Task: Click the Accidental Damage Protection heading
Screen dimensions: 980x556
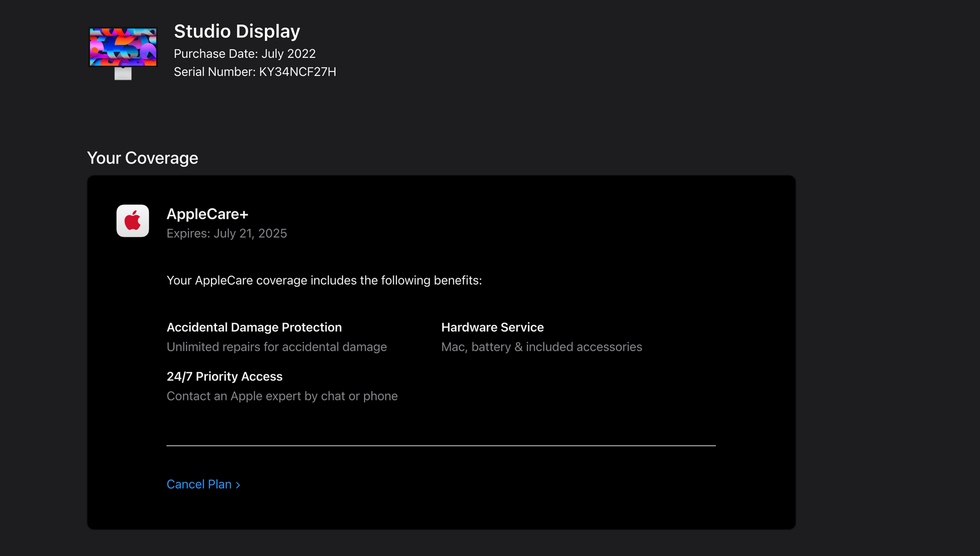Action: [254, 327]
